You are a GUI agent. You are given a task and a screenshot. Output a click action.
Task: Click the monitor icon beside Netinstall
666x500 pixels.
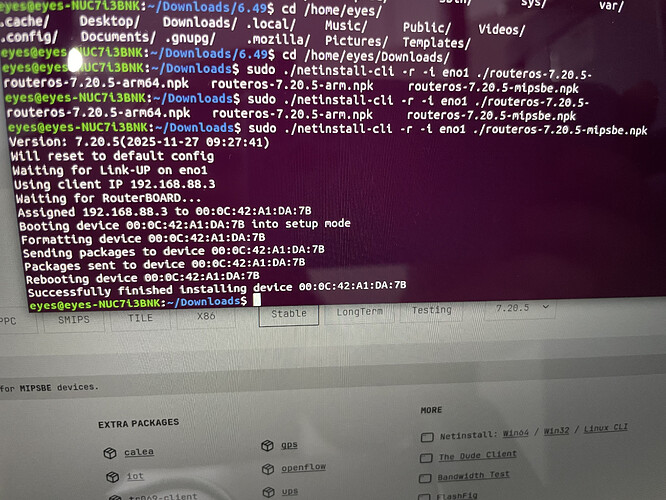pyautogui.click(x=427, y=437)
